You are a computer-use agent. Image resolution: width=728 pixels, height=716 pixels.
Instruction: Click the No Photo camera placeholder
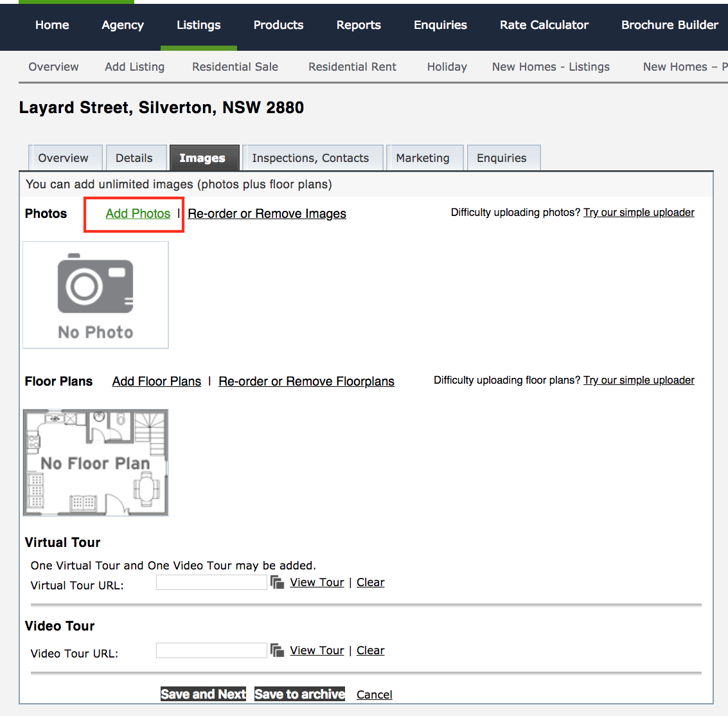[96, 295]
